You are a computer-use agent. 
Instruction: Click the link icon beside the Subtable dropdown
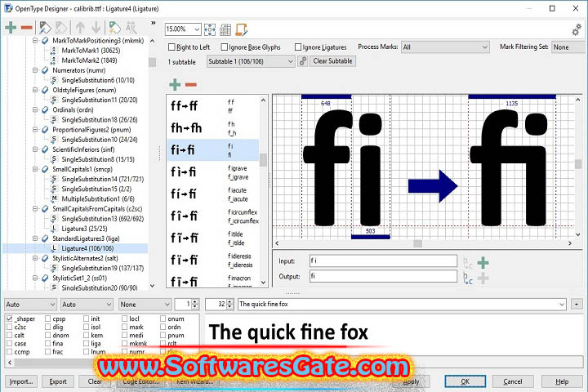(303, 61)
